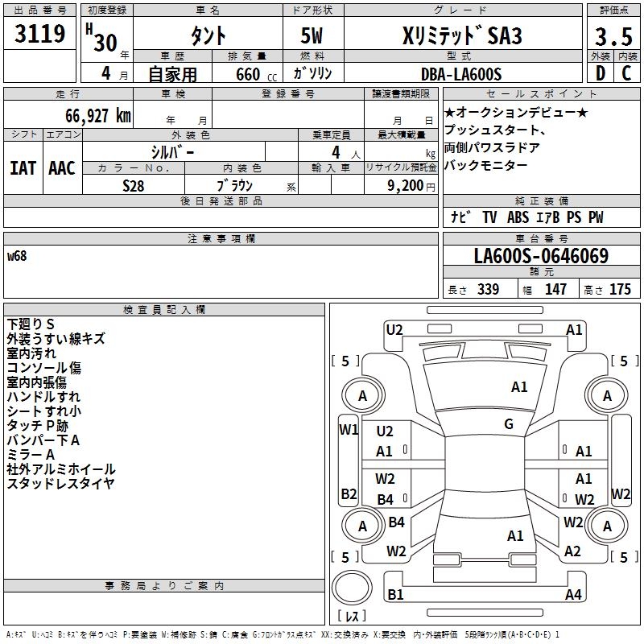The height and width of the screenshot is (644, 644).
Task: Select the A2 mark on car diagram
Action: click(572, 551)
